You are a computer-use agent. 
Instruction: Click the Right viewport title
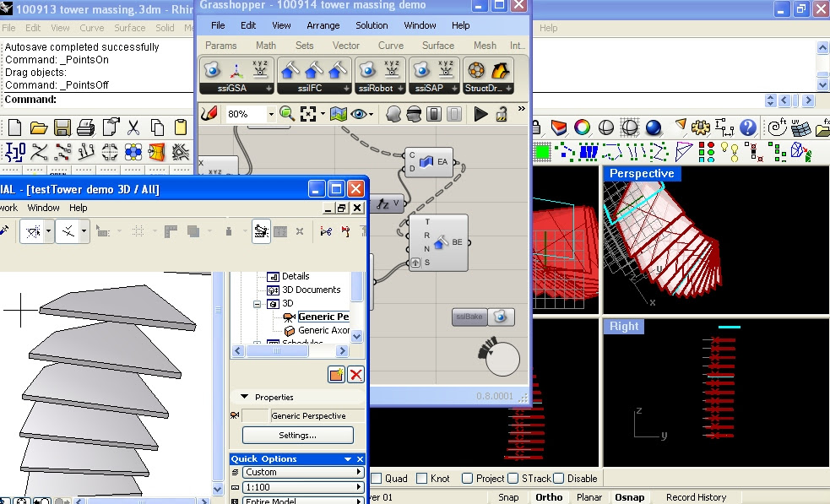pos(624,326)
